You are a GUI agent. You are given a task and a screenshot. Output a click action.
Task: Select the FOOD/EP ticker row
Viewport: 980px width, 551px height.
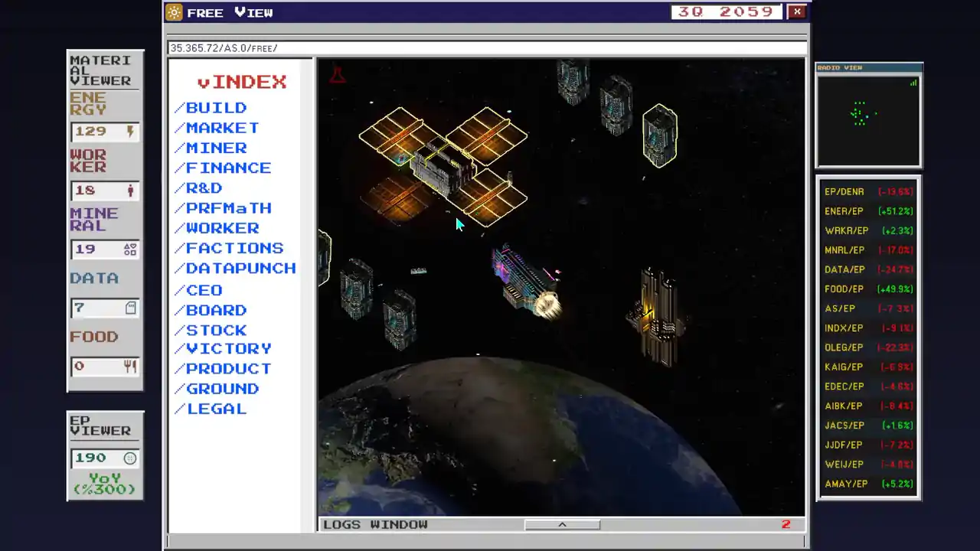(x=869, y=289)
